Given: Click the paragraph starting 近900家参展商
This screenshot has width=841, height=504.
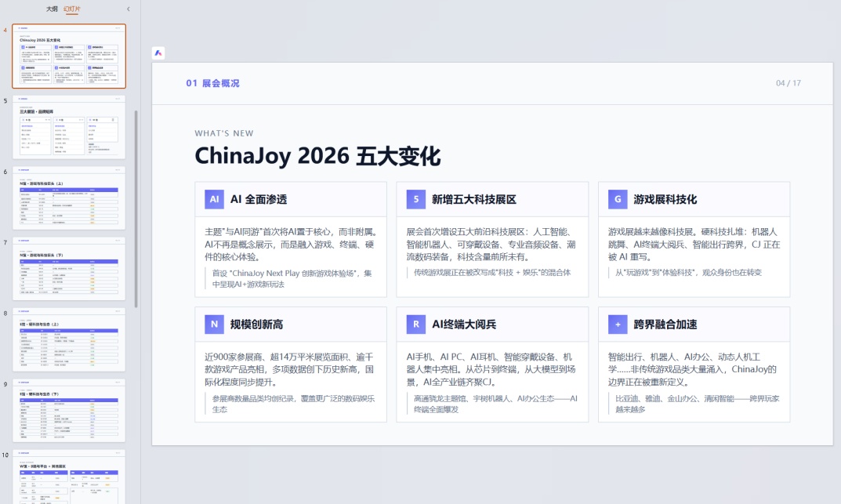Looking at the screenshot, I should click(290, 369).
